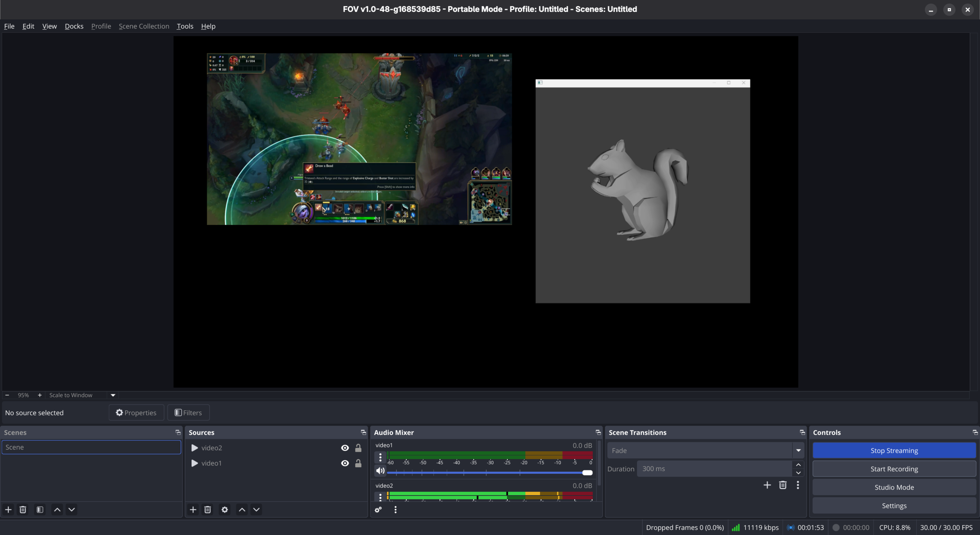The width and height of the screenshot is (980, 535).
Task: Move source up in Sources toolbar
Action: coord(242,509)
